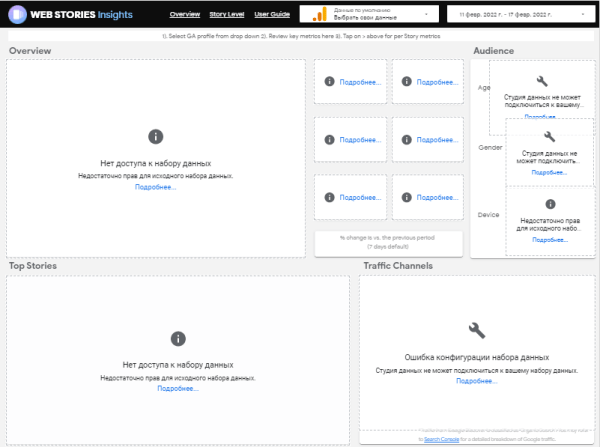Go to the Overview page tab
The width and height of the screenshot is (600, 447).
(x=184, y=15)
